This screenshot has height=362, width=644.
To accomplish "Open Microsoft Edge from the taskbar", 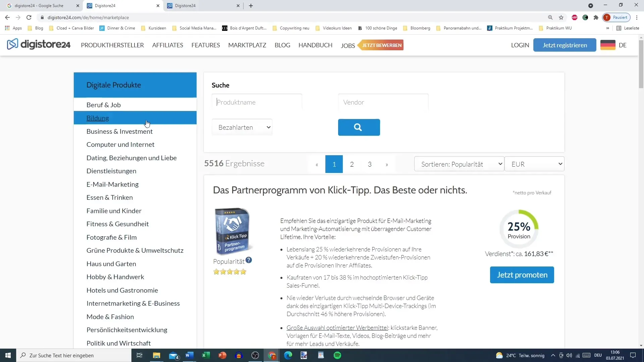I will pos(288,355).
